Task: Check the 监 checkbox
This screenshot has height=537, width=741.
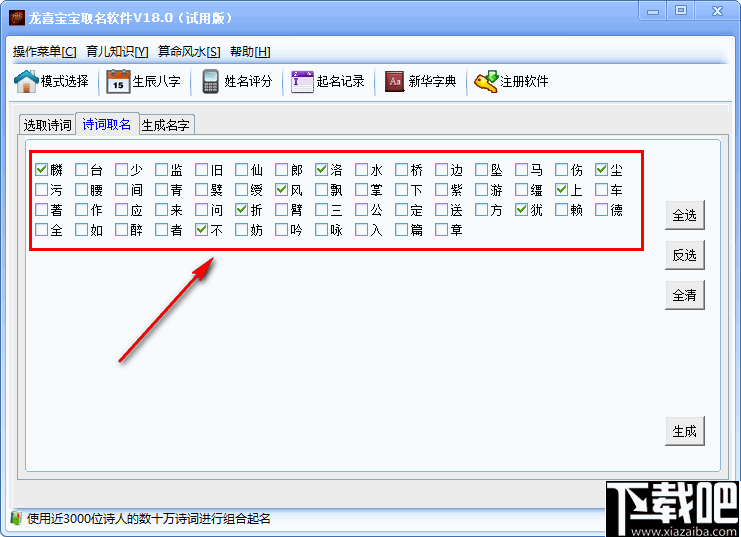Action: (162, 169)
